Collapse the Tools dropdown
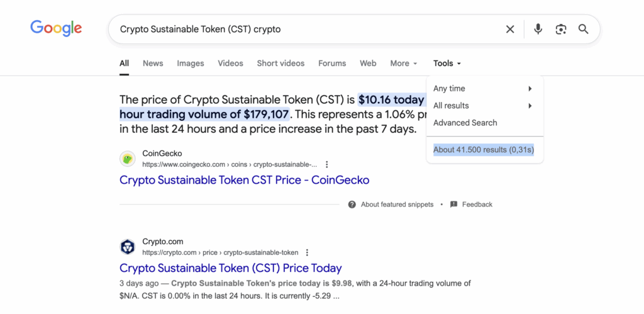 (x=447, y=64)
